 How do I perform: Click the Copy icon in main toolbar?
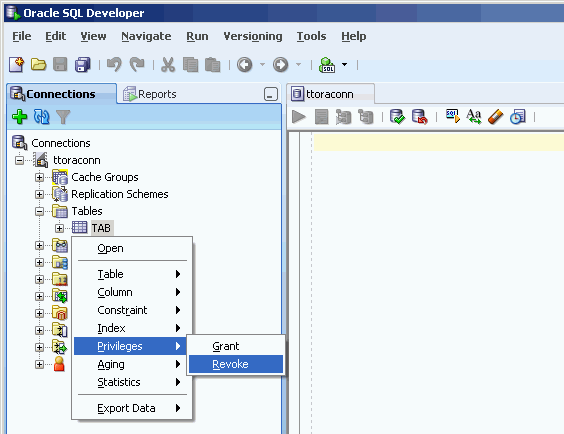pos(190,65)
